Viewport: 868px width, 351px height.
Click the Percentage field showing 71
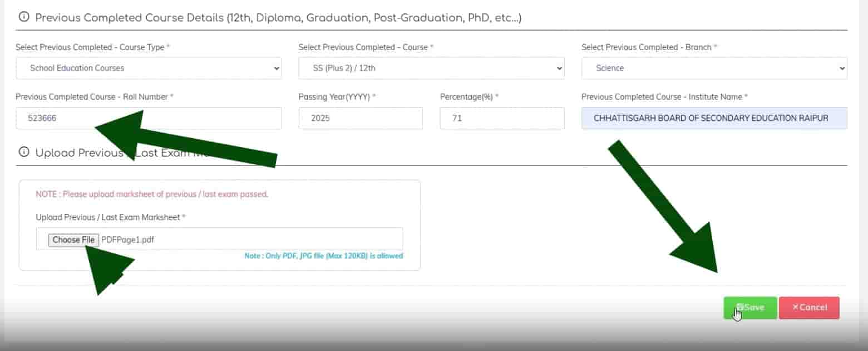point(502,118)
